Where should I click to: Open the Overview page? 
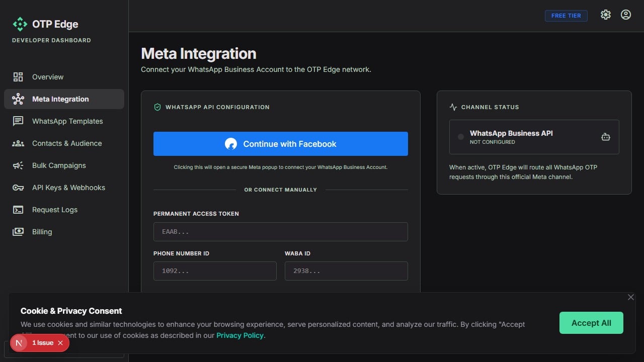click(x=64, y=77)
